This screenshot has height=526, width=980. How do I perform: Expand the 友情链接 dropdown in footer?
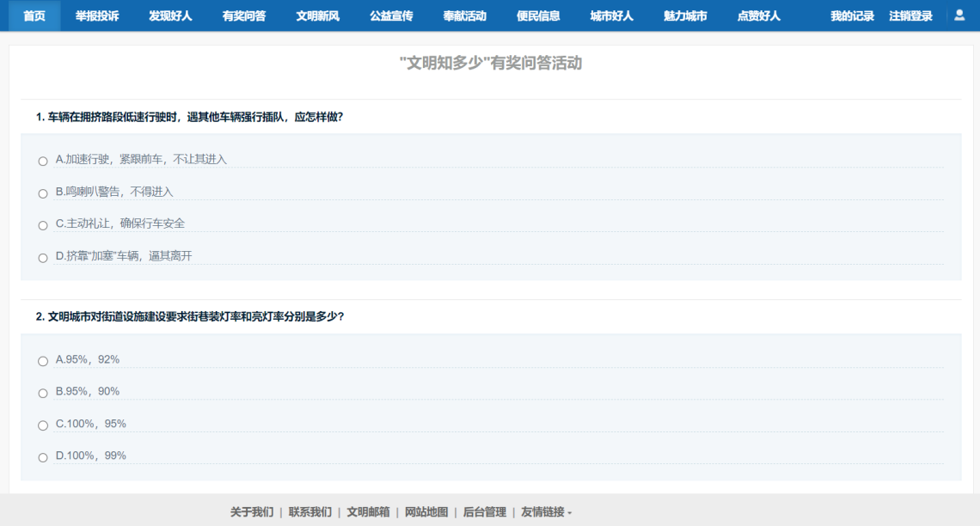point(545,511)
